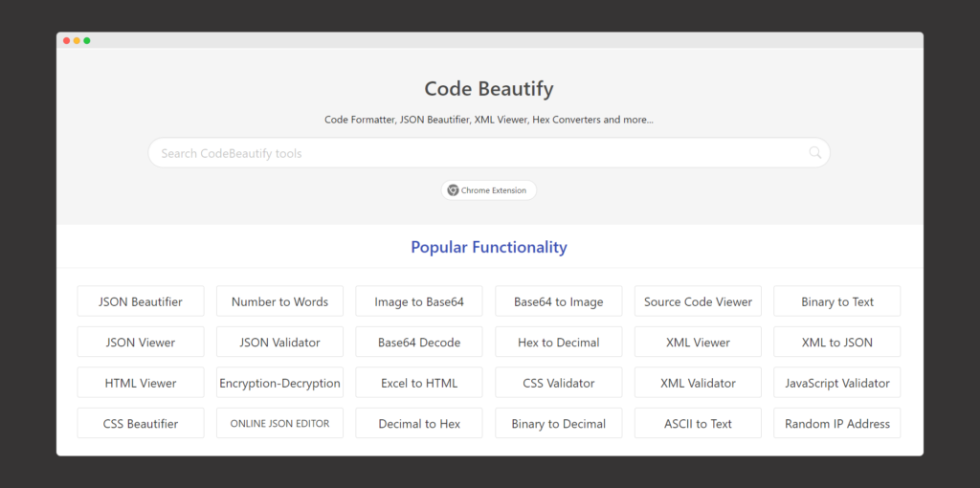
Task: Open the Number to Words tool
Action: point(279,301)
